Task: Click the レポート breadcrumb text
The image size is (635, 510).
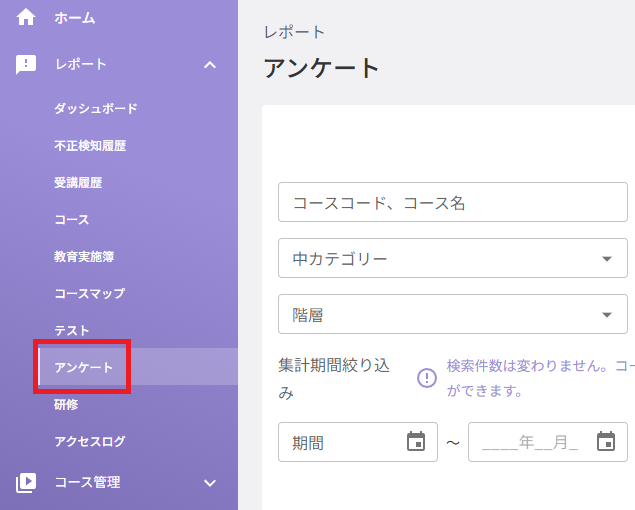Action: 294,32
